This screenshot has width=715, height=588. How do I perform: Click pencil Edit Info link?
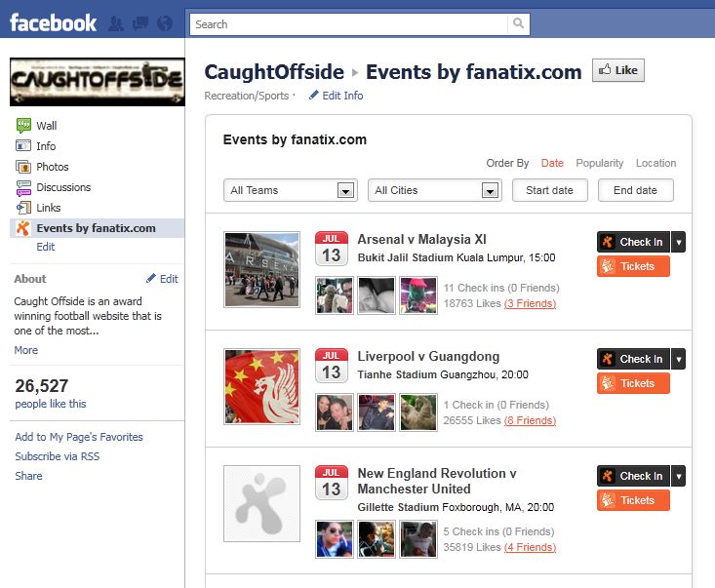point(336,96)
